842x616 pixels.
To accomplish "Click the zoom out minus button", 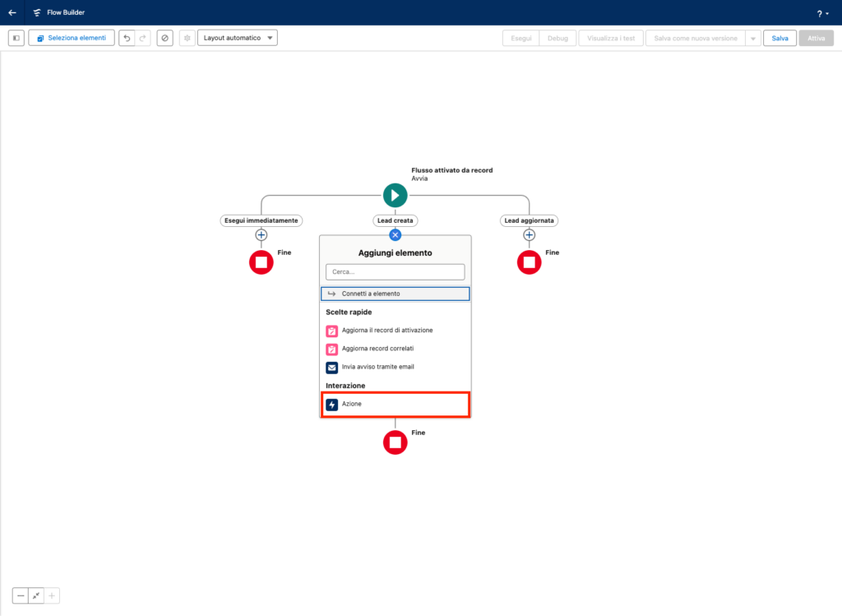I will (x=21, y=595).
